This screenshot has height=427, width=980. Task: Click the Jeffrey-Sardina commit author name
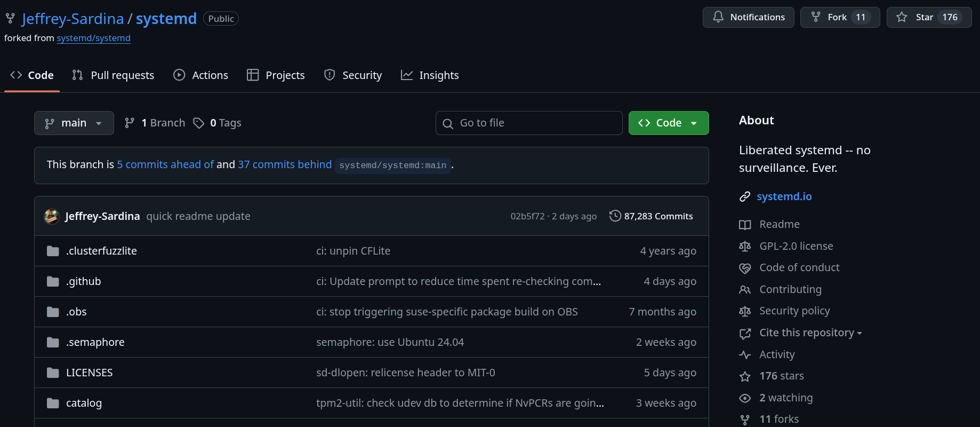click(102, 216)
